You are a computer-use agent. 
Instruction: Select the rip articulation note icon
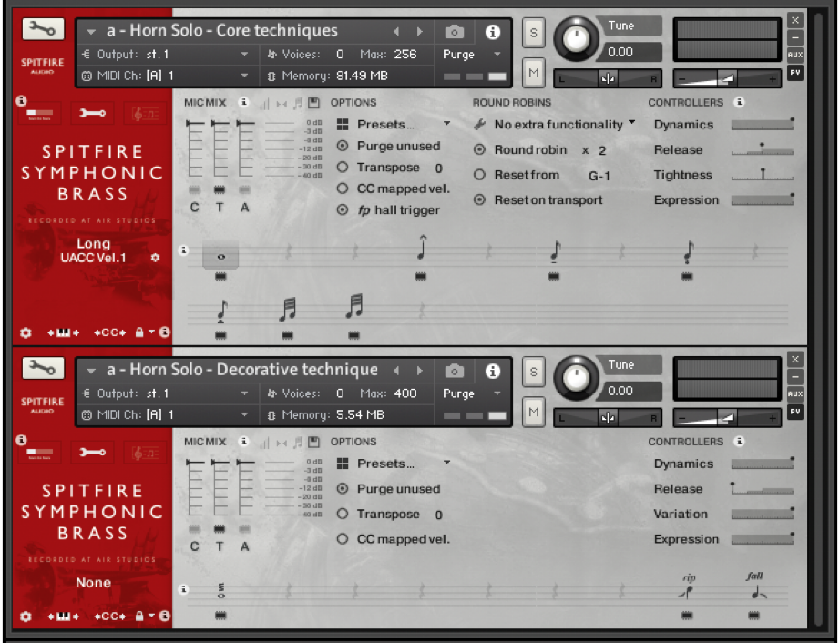click(687, 593)
